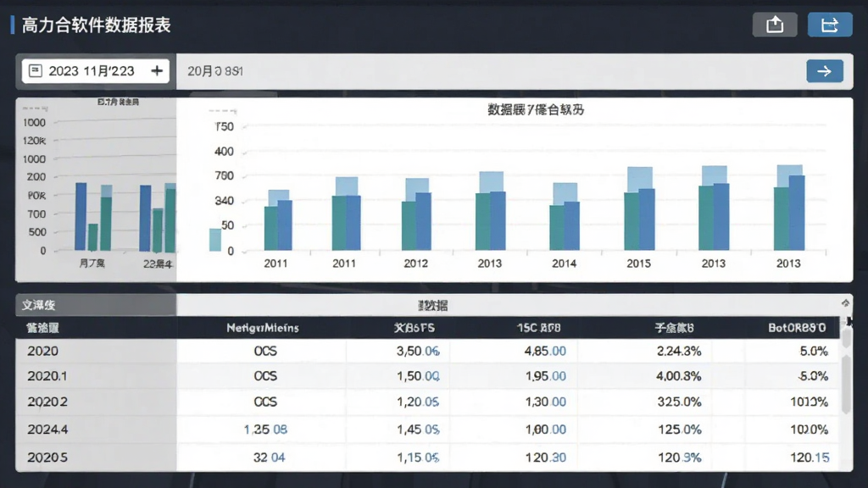Click the cell showing 325.0%
The height and width of the screenshot is (488, 868).
(679, 402)
